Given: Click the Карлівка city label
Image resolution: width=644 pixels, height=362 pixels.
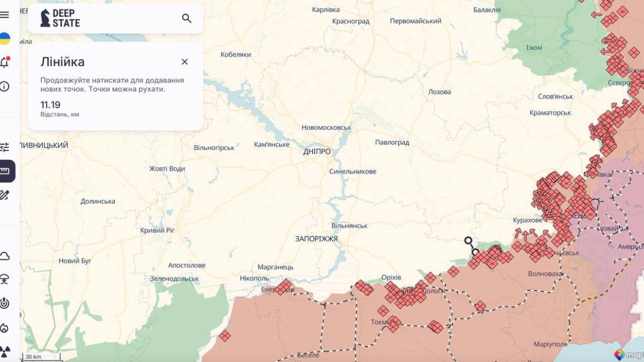Looking at the screenshot, I should coord(326,10).
